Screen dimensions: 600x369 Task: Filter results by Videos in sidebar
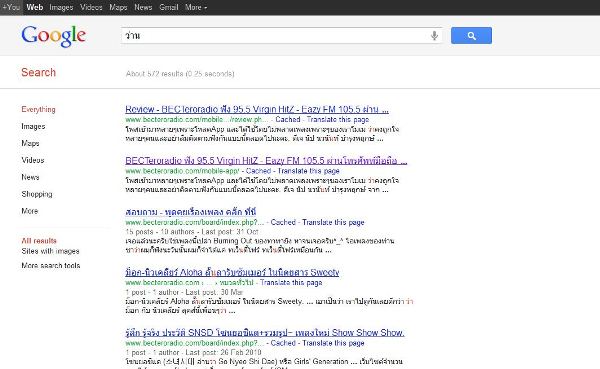[33, 160]
